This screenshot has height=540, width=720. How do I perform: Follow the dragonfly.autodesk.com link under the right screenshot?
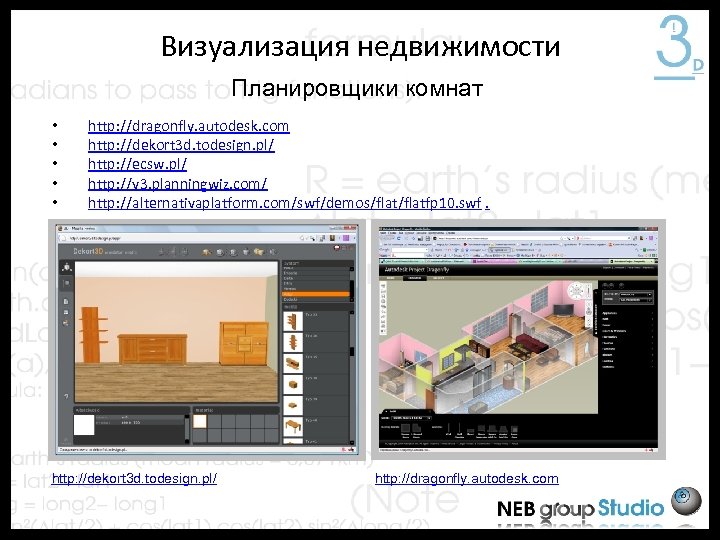[x=467, y=478]
